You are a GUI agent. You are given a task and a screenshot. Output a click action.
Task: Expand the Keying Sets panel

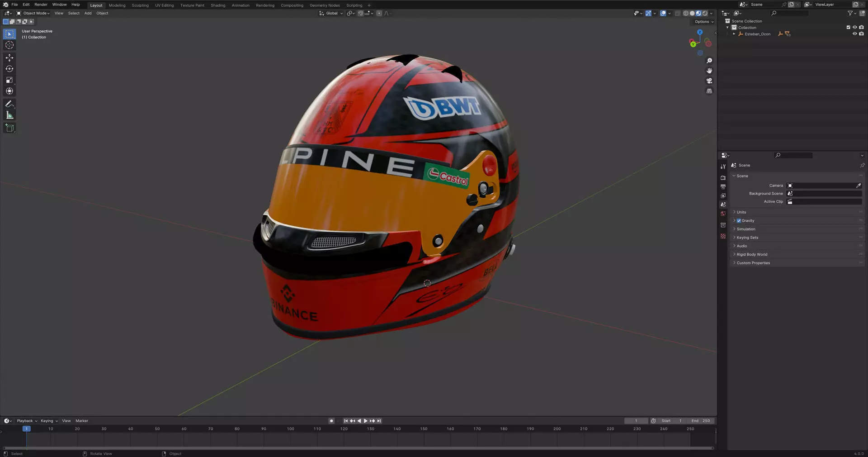pos(797,238)
